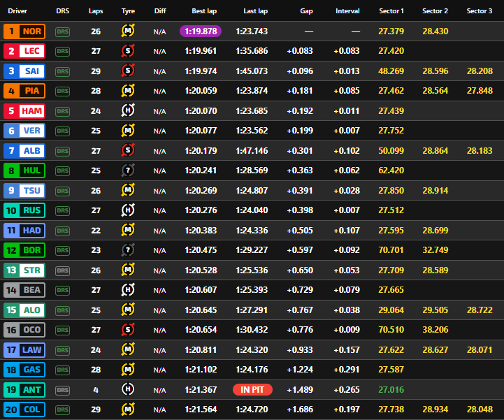
Task: Sort by the Best lap column header
Action: 204,11
